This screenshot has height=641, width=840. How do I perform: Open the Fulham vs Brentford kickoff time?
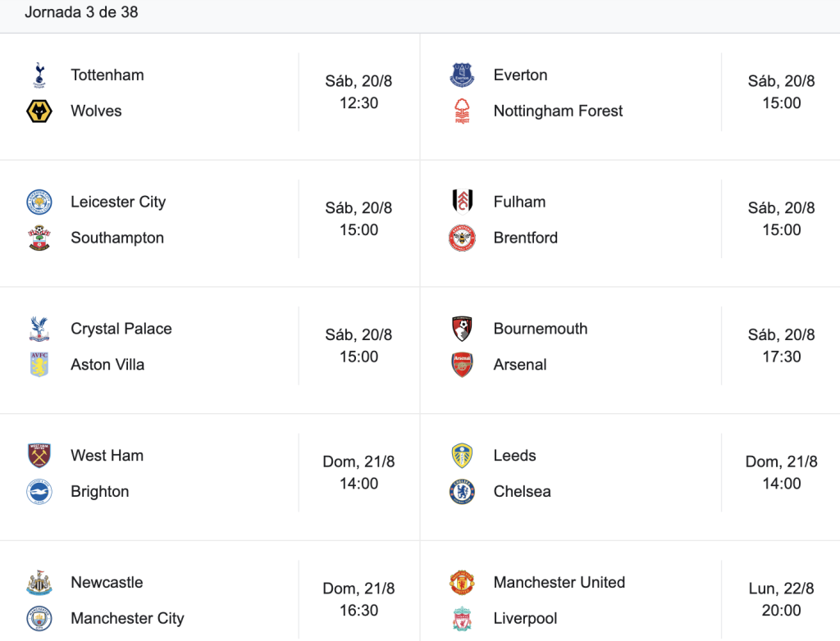pos(781,230)
